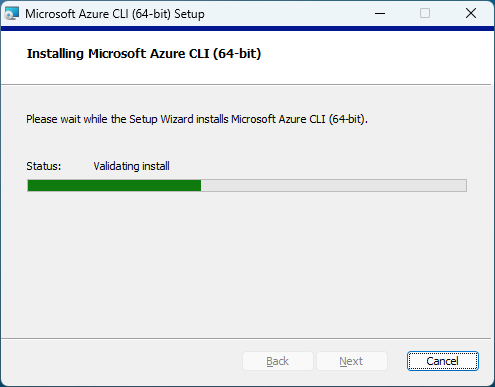This screenshot has width=495, height=387.
Task: Click the "Microsoft Azure CLI (64-bit) Setup" window title
Action: point(115,14)
